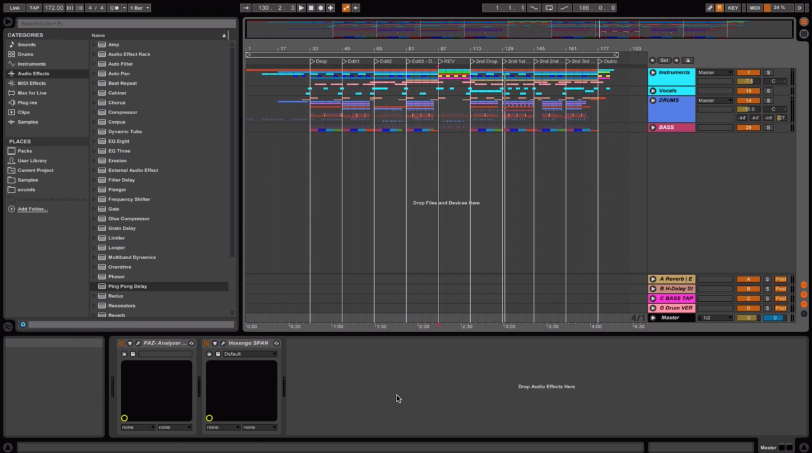Toggle Voxengo SPAN device activator

pos(206,343)
